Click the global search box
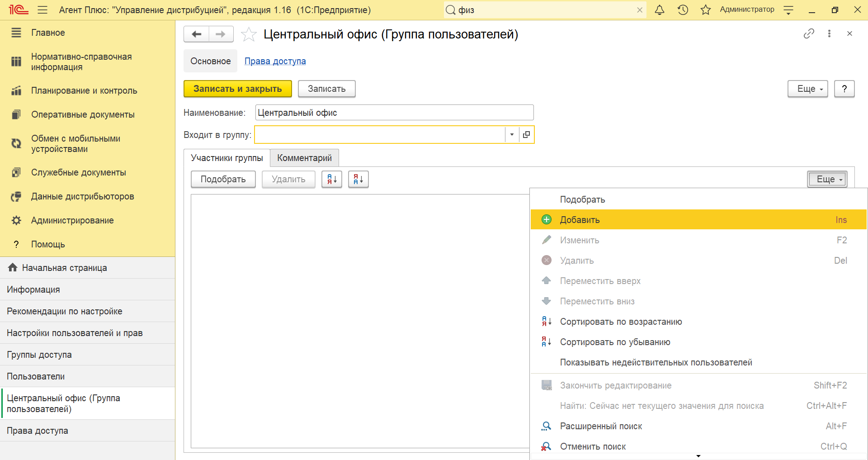868x460 pixels. [545, 10]
